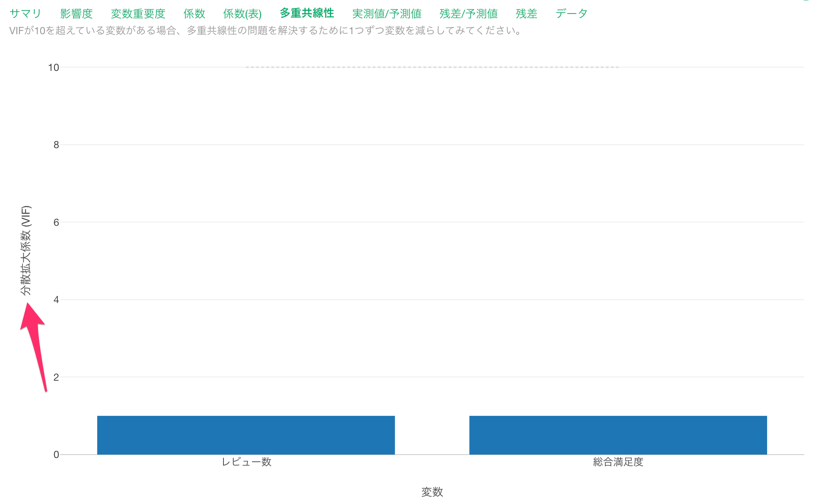817x504 pixels.
Task: Switch to the 係数(表) tab
Action: tap(242, 14)
